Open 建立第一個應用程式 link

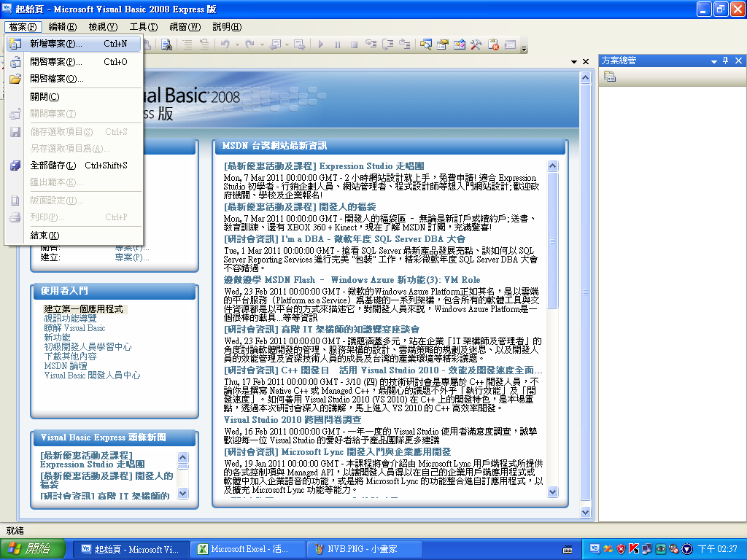click(x=83, y=309)
